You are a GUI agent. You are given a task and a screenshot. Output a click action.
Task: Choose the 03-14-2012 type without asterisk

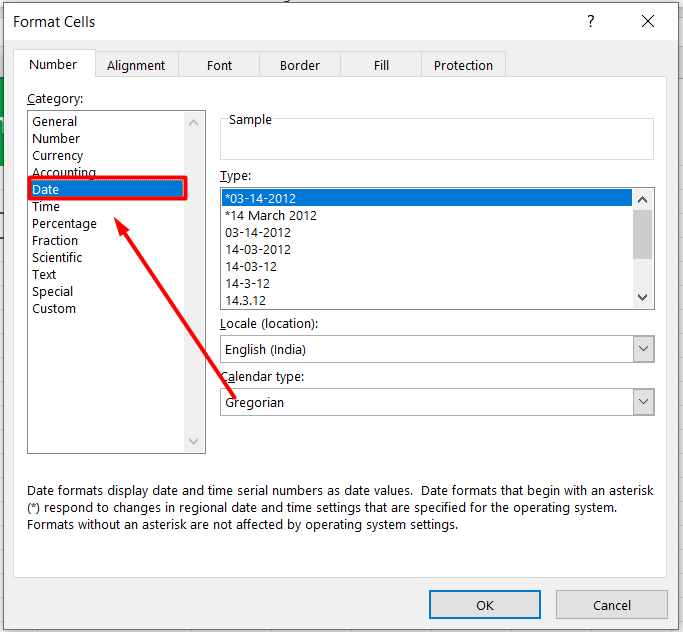427,232
